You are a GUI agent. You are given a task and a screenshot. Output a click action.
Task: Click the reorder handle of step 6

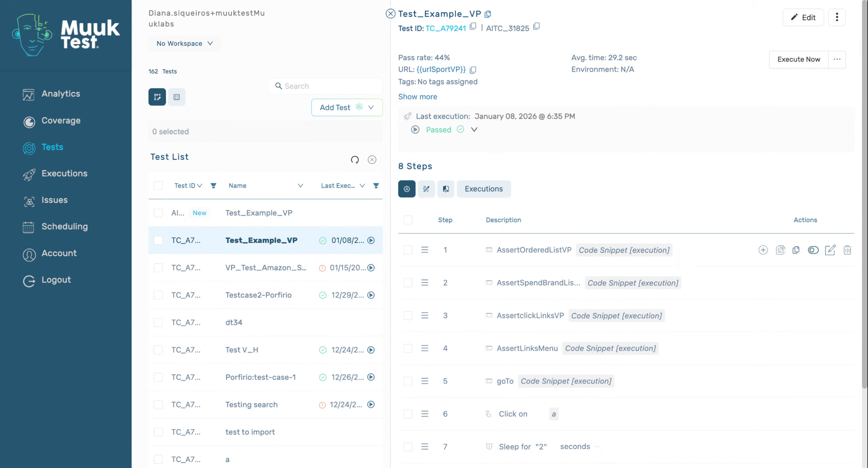(425, 414)
